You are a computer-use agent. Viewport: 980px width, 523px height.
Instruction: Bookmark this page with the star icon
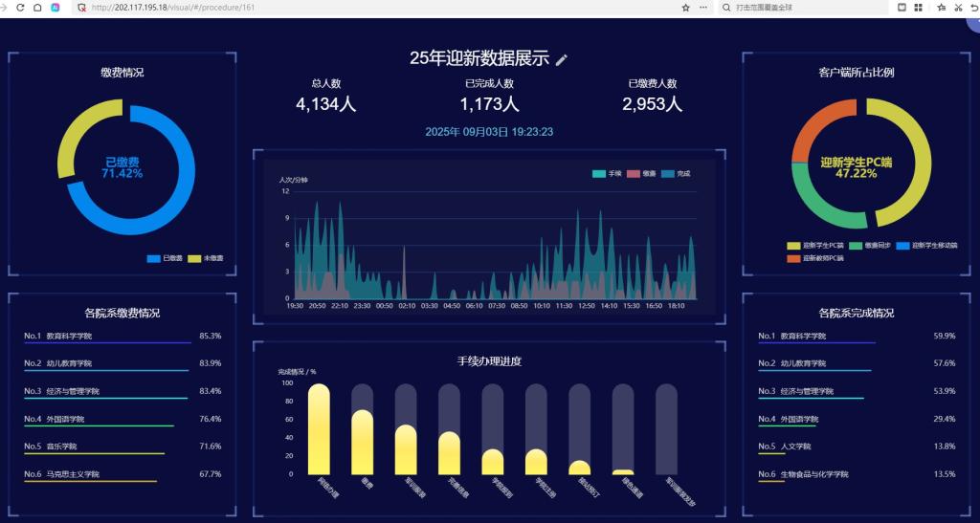point(685,7)
